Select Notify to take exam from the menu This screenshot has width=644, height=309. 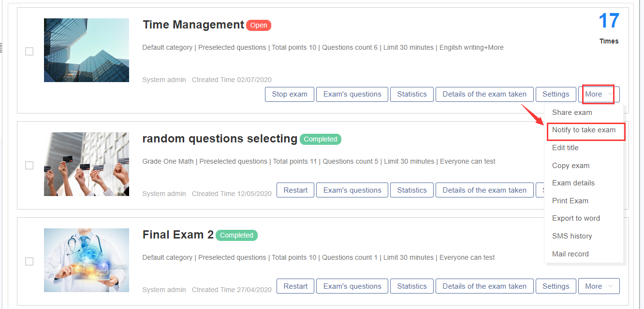(x=585, y=131)
